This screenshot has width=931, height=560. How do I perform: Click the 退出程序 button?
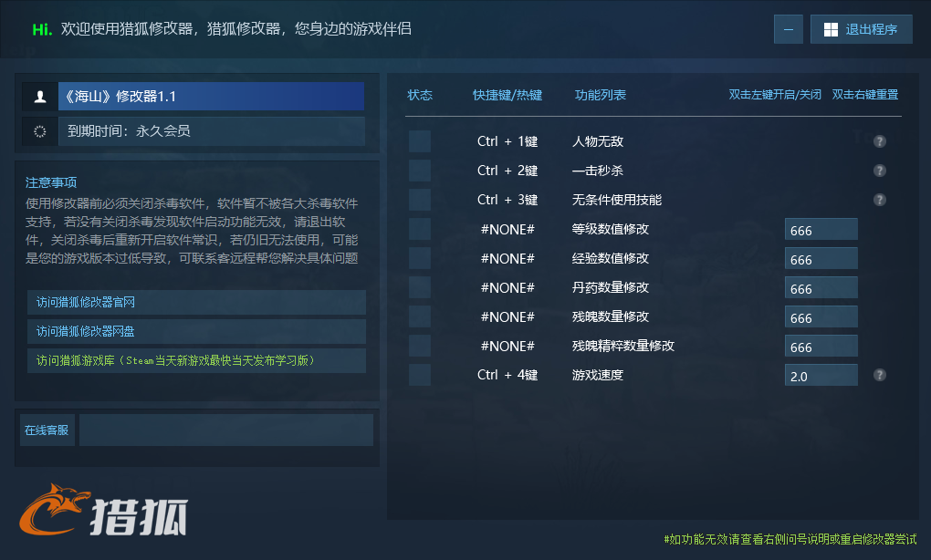(x=861, y=29)
